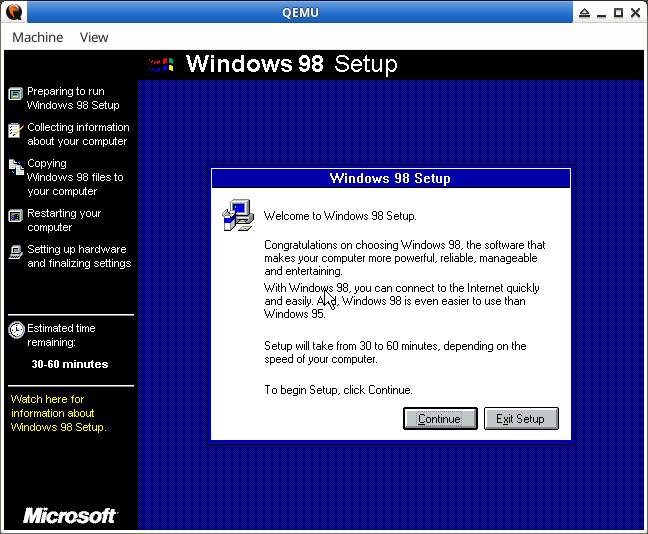
Task: Click the setup computer icon in dialog
Action: [x=237, y=215]
